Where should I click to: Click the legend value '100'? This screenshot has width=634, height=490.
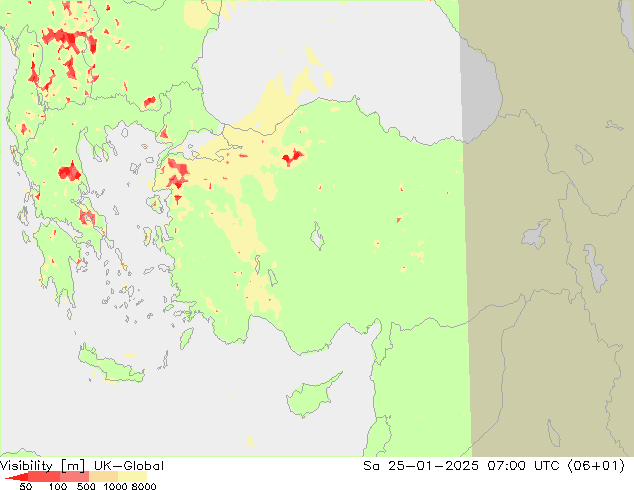[x=58, y=486]
